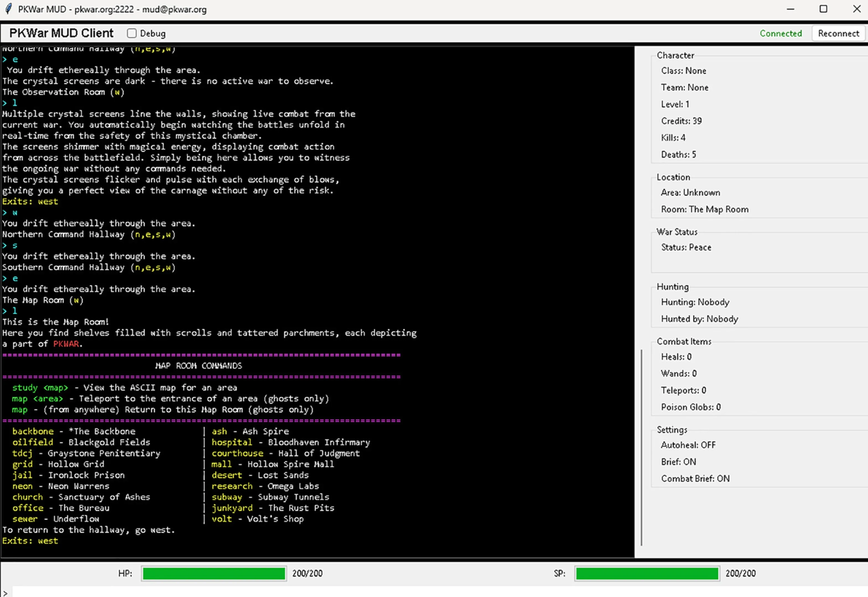Minimize the PKWar MUD window
868x597 pixels.
[x=790, y=9]
